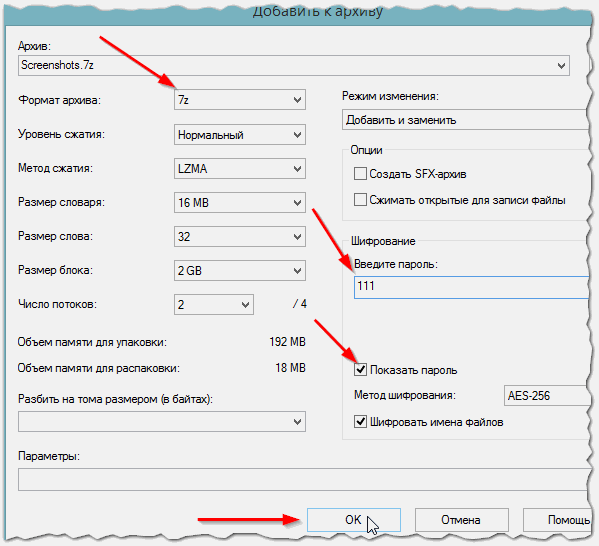The width and height of the screenshot is (599, 546).
Task: Open the Режим изменения dropdown (Добавить и заменить)
Action: click(466, 120)
